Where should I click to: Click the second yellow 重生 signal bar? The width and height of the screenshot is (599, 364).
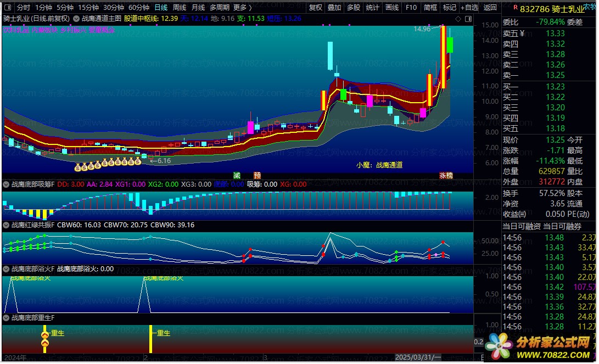[x=151, y=339]
